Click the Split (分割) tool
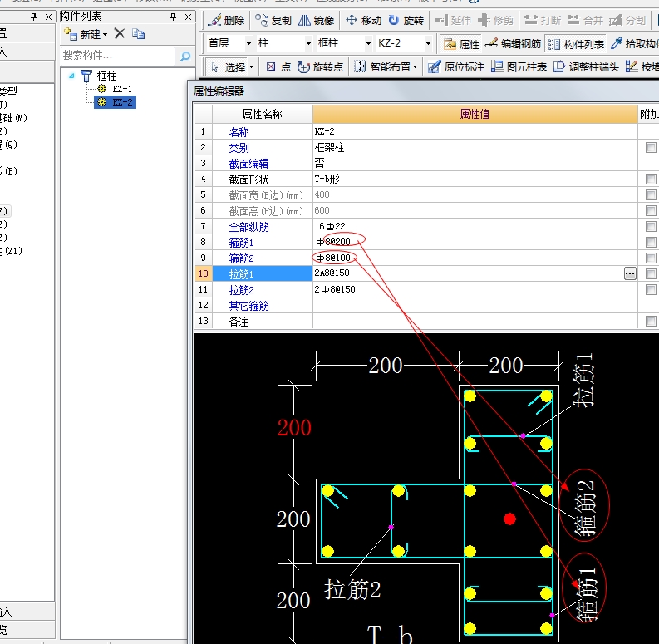This screenshot has width=659, height=644. 627,20
